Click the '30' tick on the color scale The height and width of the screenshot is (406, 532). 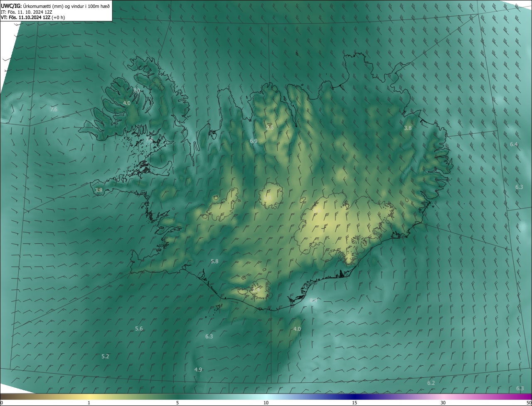tap(443, 403)
